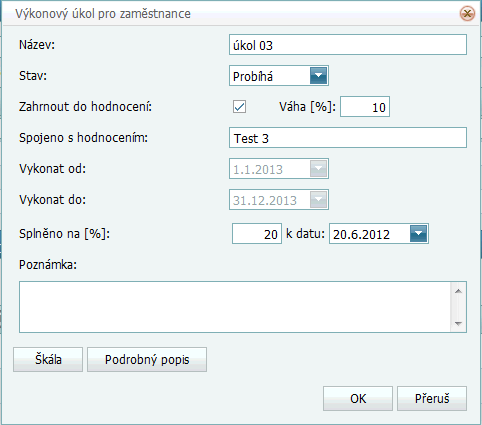Open the Vykonat do date dropdown
Screen dimensions: 482x425
[318, 200]
